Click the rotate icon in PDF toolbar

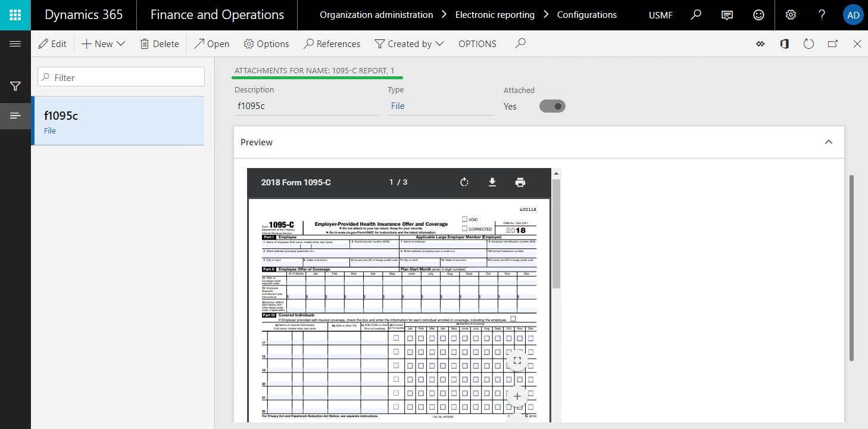click(x=464, y=182)
